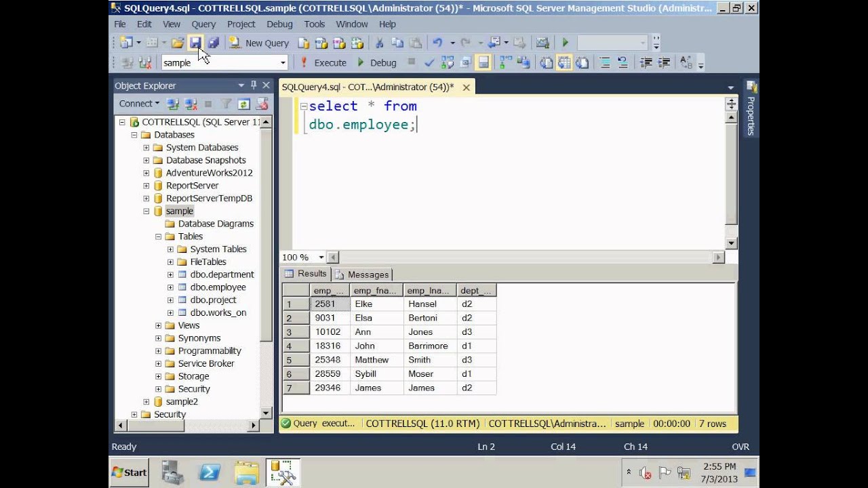Collapse the Tables folder node
868x488 pixels.
158,237
